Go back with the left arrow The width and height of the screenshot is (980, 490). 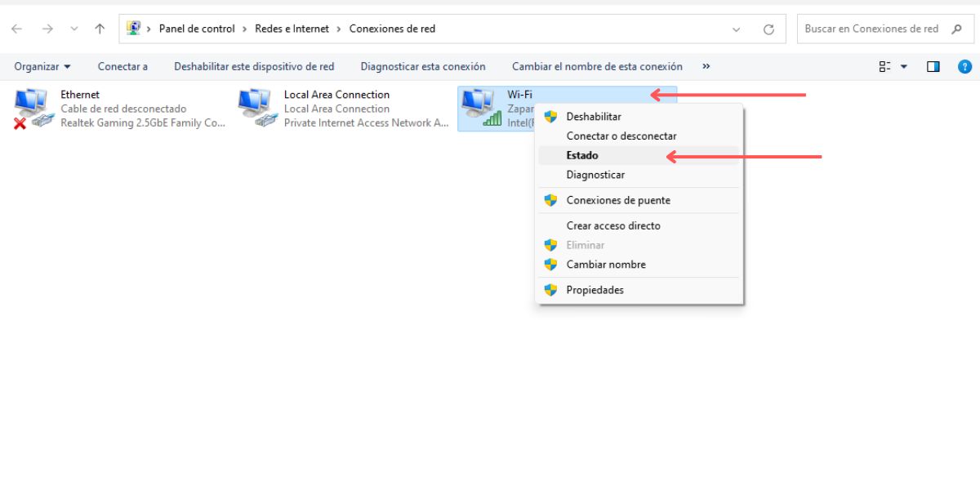(16, 29)
